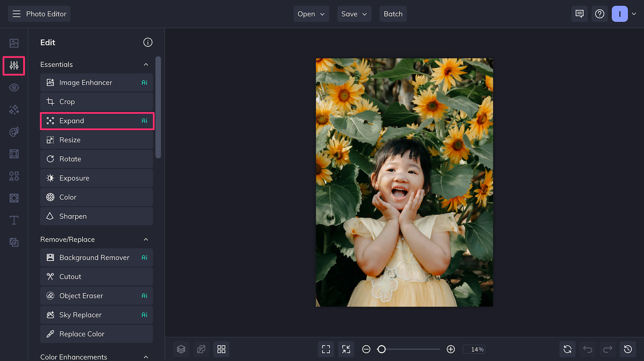
Task: Open the Touch Up eye icon panel
Action: click(14, 87)
